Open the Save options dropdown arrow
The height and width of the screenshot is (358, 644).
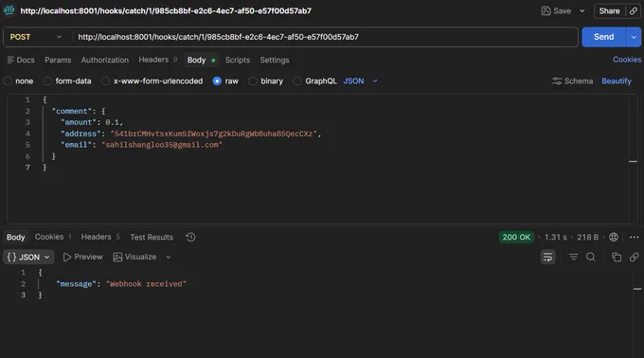tap(582, 11)
